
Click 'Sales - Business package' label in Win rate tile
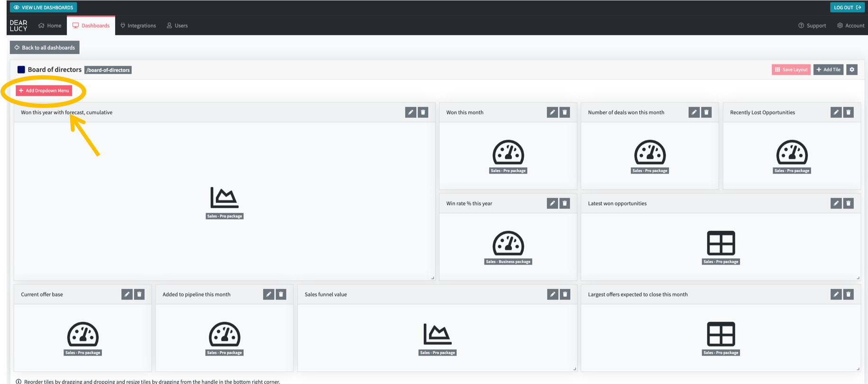pyautogui.click(x=508, y=262)
